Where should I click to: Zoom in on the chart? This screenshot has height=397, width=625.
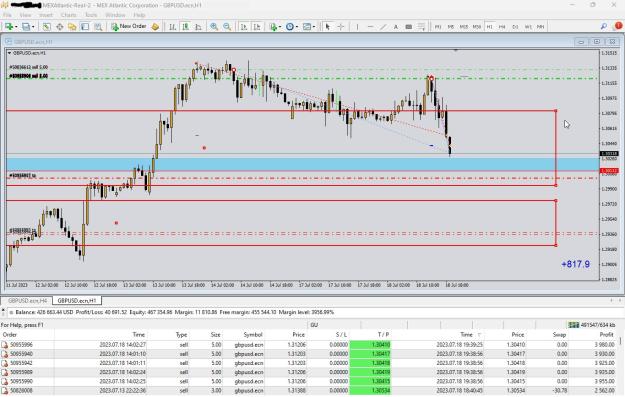(214, 27)
